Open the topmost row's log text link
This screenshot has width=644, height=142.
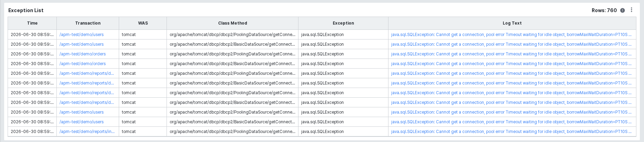[511, 35]
